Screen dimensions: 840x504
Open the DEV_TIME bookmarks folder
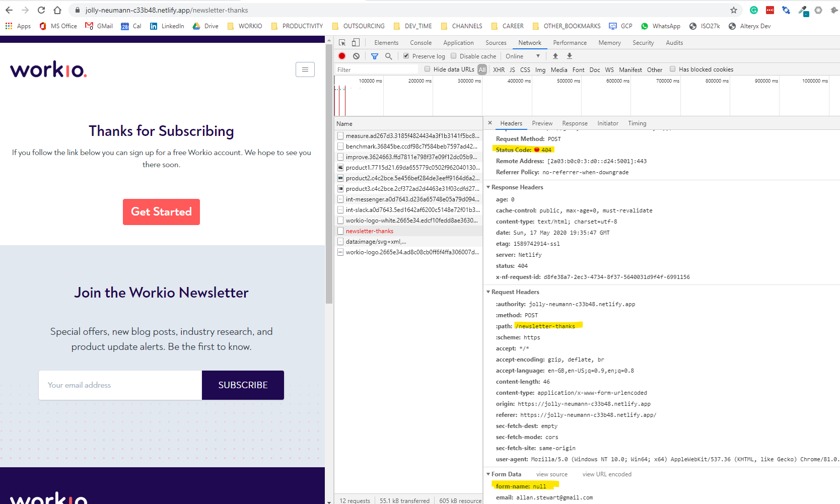(x=412, y=26)
